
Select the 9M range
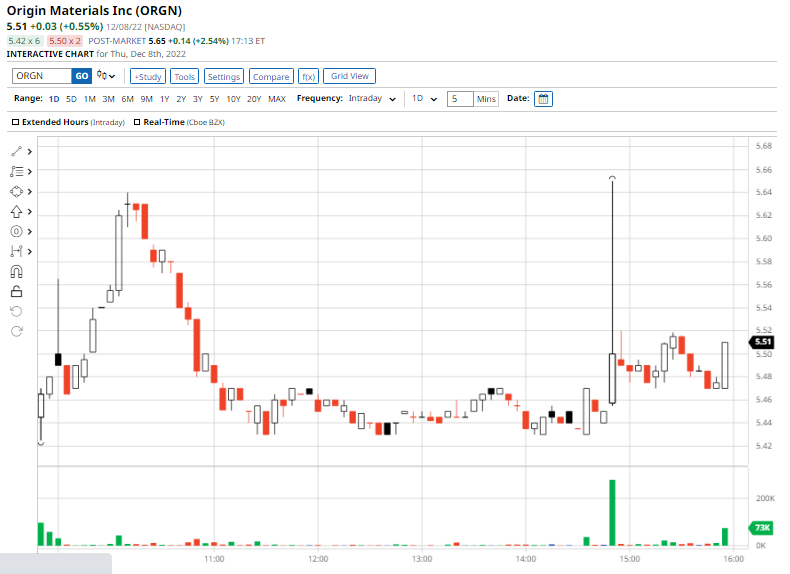tap(147, 99)
